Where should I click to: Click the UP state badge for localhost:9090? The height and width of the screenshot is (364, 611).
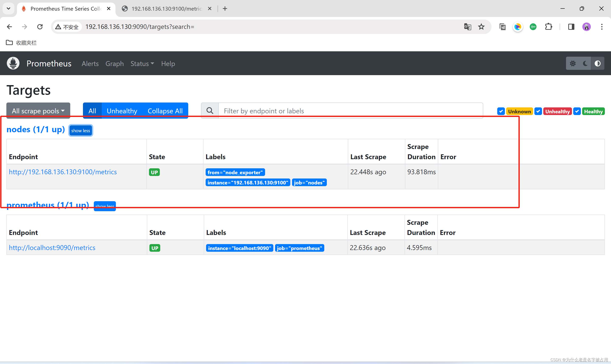tap(155, 248)
